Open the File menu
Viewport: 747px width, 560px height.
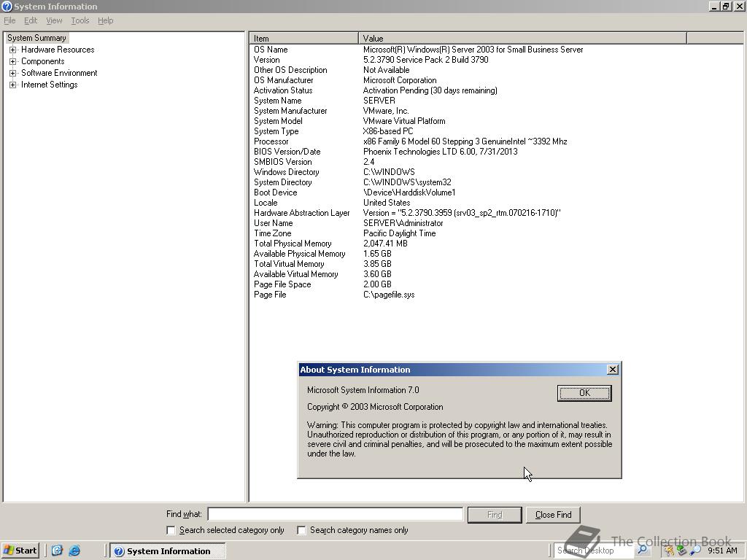(9, 20)
